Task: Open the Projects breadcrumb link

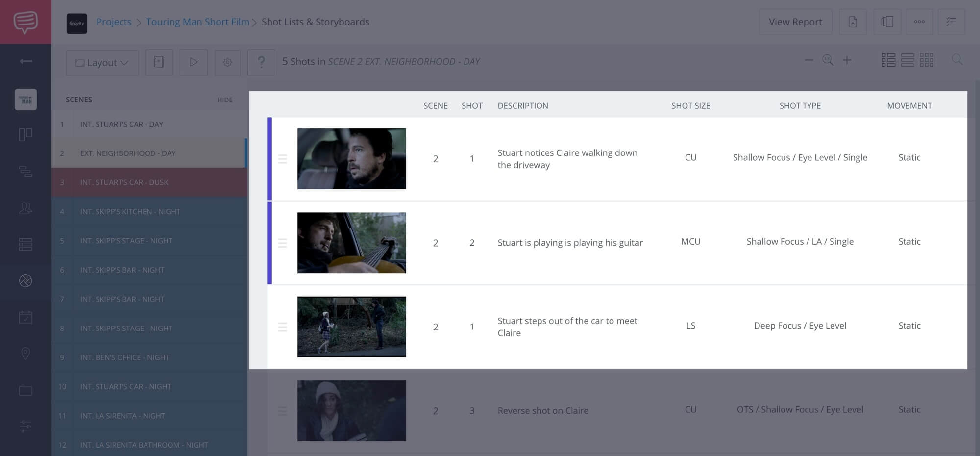Action: point(114,22)
